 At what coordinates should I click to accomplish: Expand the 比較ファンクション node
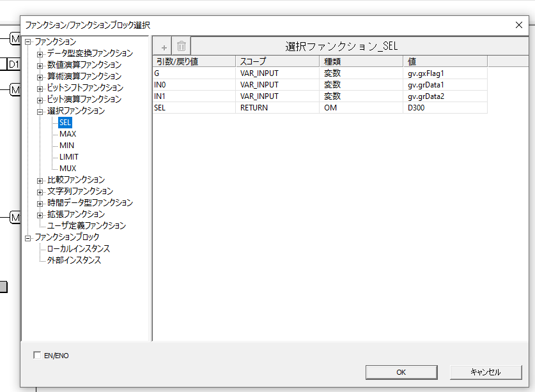40,180
